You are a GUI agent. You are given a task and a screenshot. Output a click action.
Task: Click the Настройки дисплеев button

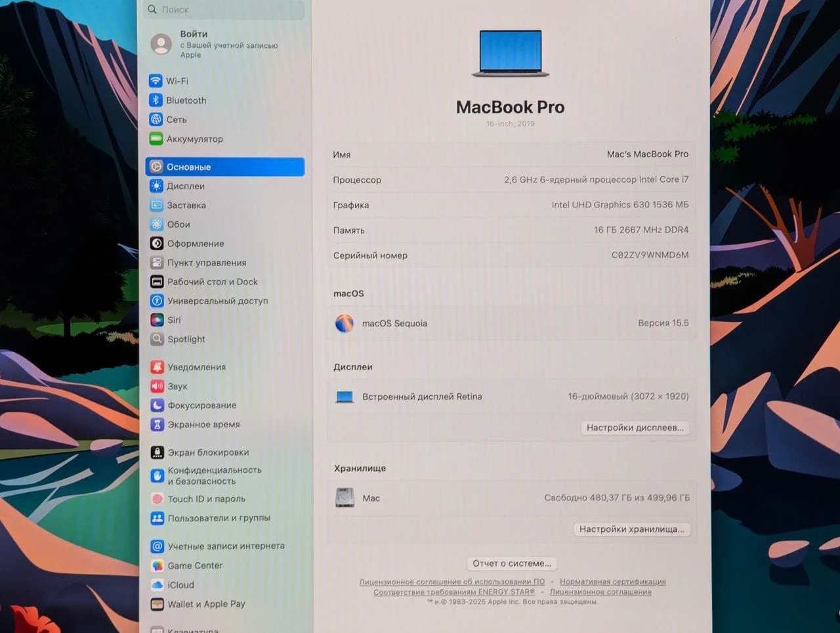[x=635, y=427]
